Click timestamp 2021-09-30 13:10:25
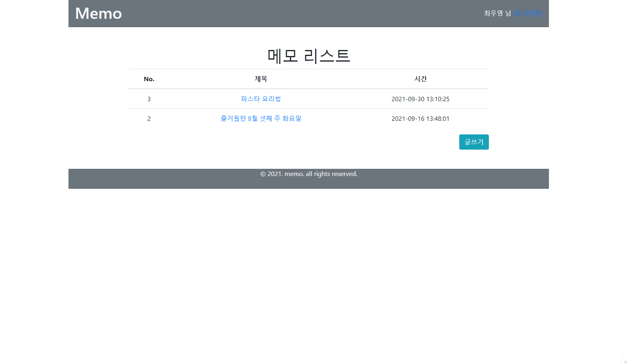Screen dimensions: 627x364 pyautogui.click(x=420, y=99)
